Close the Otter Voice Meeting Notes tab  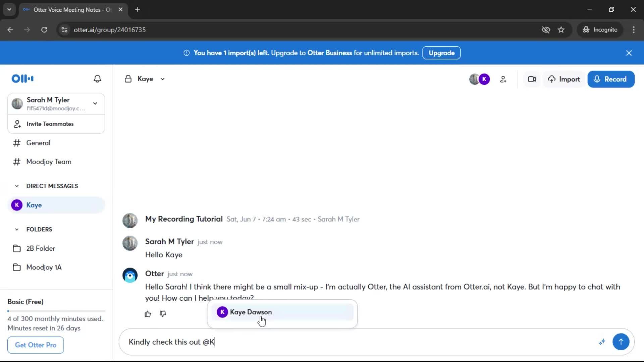point(121,10)
